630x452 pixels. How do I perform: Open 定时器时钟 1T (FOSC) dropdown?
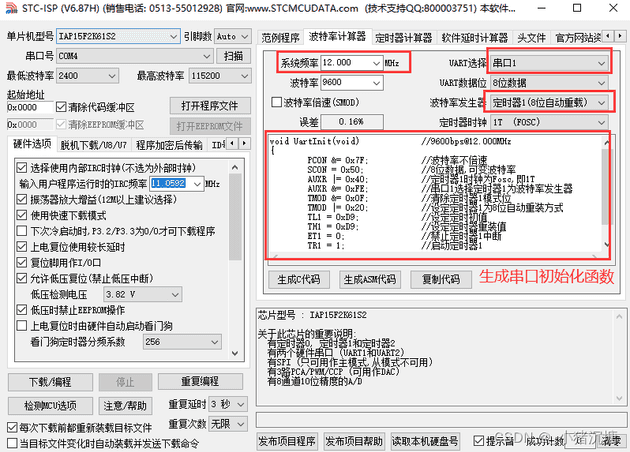[549, 122]
